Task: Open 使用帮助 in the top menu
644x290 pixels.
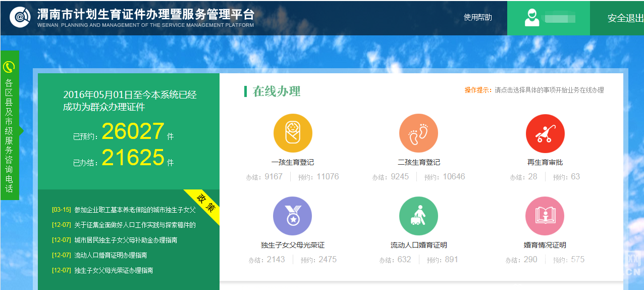Action: 477,18
